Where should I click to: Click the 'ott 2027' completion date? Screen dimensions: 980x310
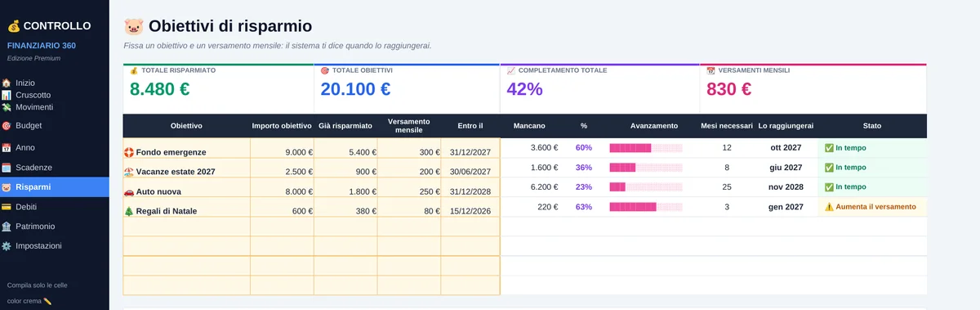point(786,148)
